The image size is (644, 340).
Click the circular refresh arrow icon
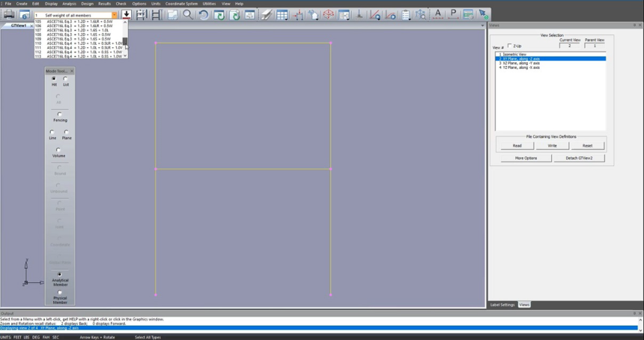point(203,15)
